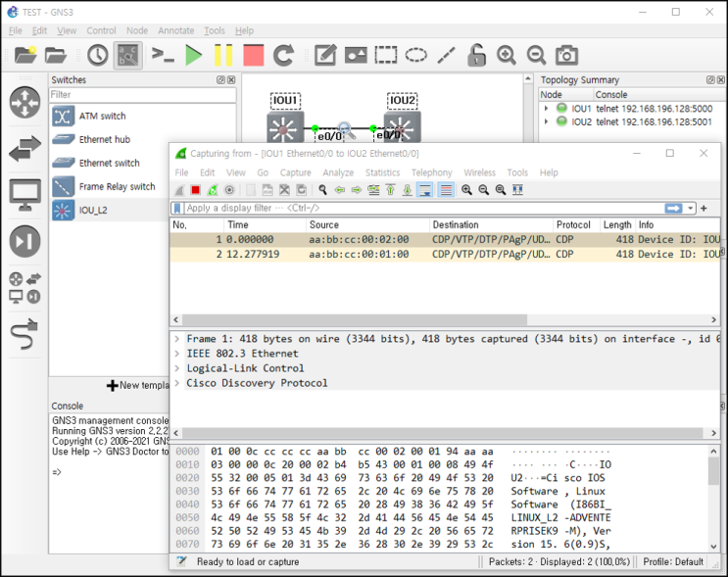Image resolution: width=728 pixels, height=577 pixels.
Task: Open Wireshark capture options icon
Action: coord(229,190)
